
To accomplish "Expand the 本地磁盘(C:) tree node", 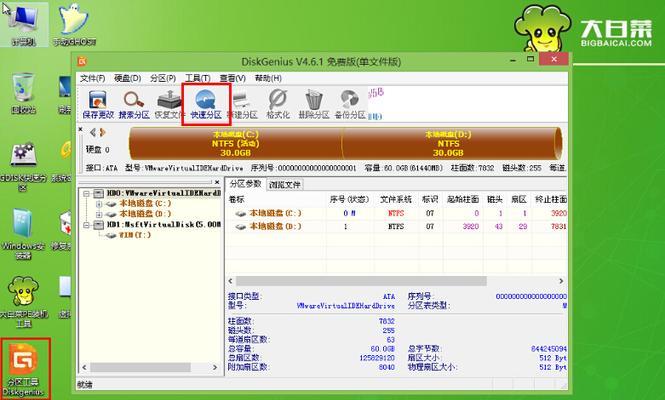I will pos(98,204).
